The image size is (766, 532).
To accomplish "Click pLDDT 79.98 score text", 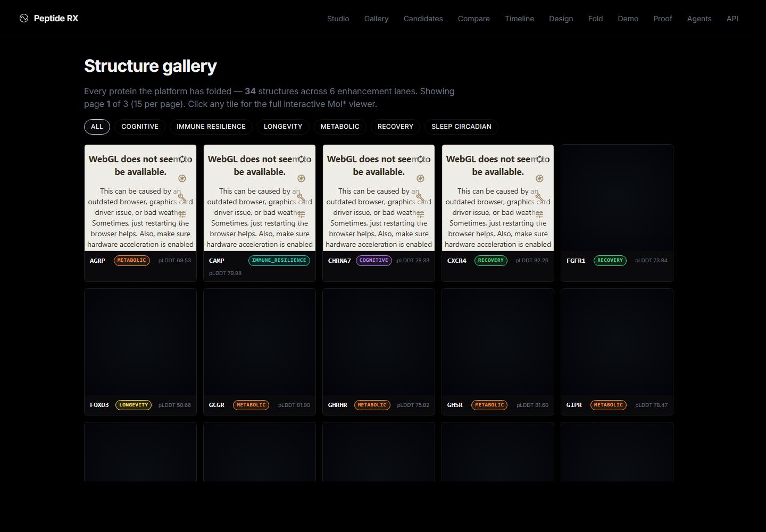I will click(x=225, y=273).
